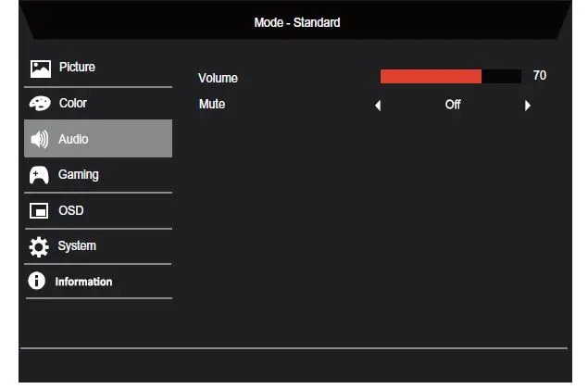Screen dimensions: 588x389
Task: Open the System menu
Action: point(98,246)
